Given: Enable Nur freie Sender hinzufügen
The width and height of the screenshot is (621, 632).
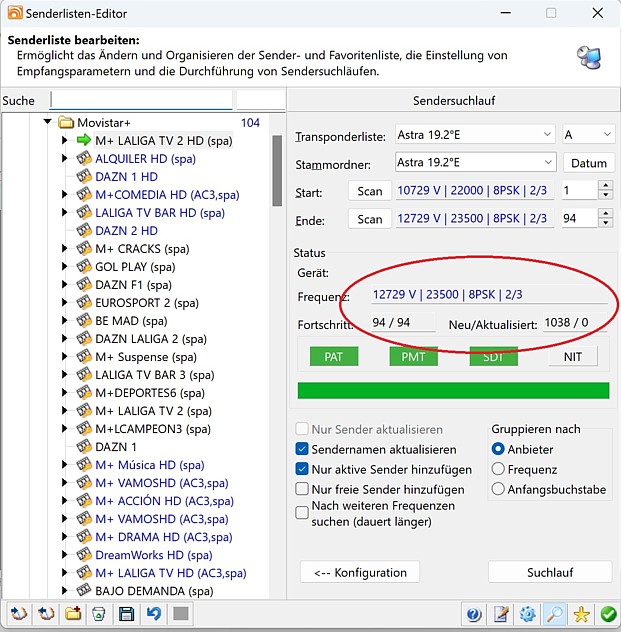Looking at the screenshot, I should coord(302,489).
